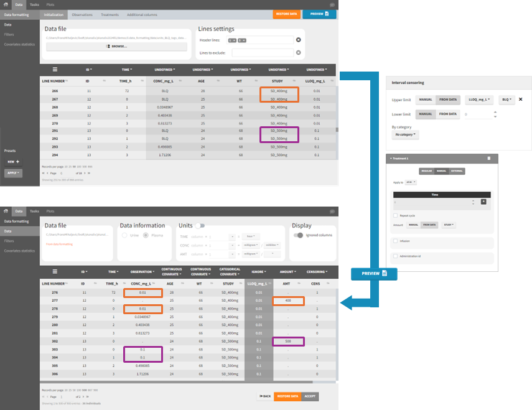This screenshot has width=532, height=410.
Task: Toggle the Ignored columns display switch
Action: coord(299,235)
